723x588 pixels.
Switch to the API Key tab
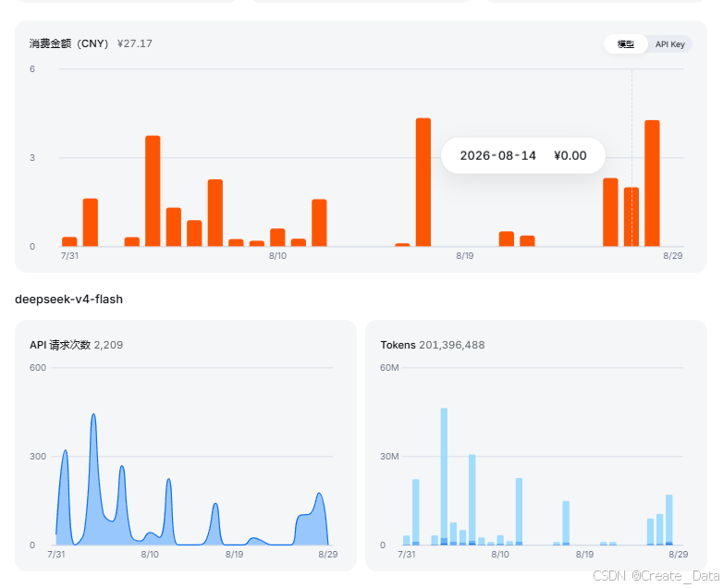coord(670,44)
